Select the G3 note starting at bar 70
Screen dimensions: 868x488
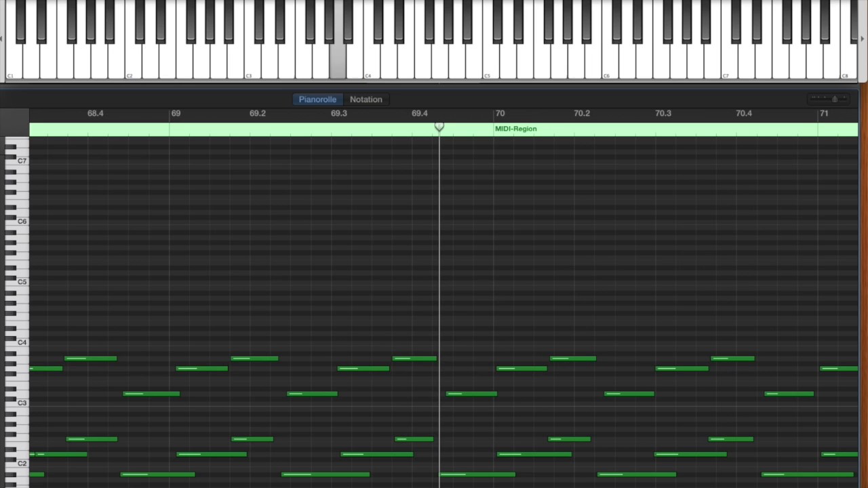coord(521,369)
